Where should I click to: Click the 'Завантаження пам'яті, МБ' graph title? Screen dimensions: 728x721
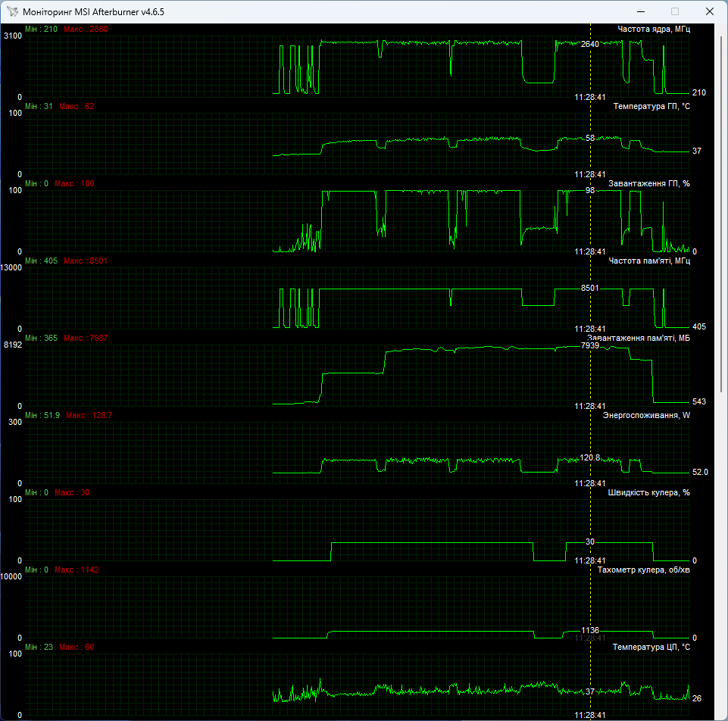click(x=639, y=338)
